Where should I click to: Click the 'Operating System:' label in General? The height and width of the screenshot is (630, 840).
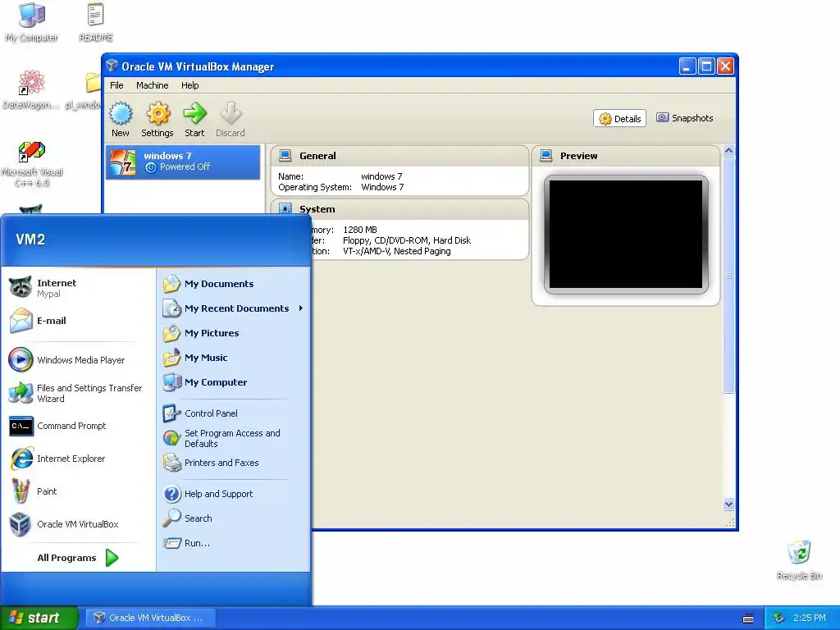(x=315, y=187)
